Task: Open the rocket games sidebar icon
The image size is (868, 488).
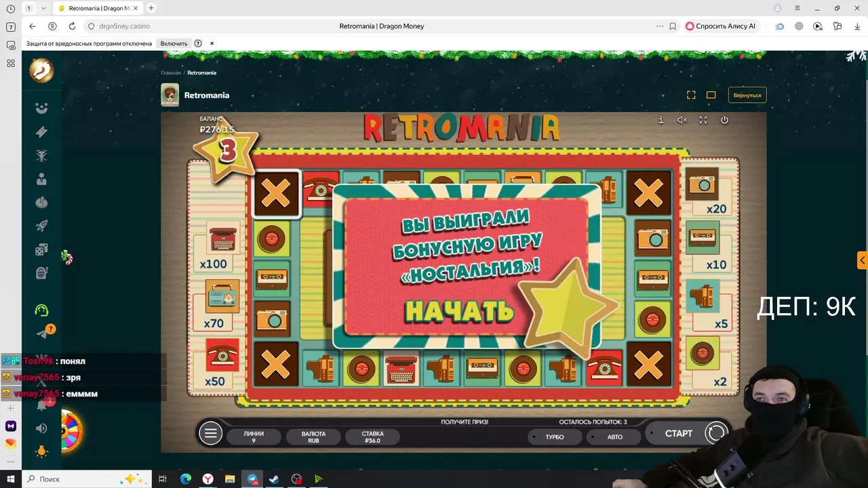Action: (x=41, y=226)
